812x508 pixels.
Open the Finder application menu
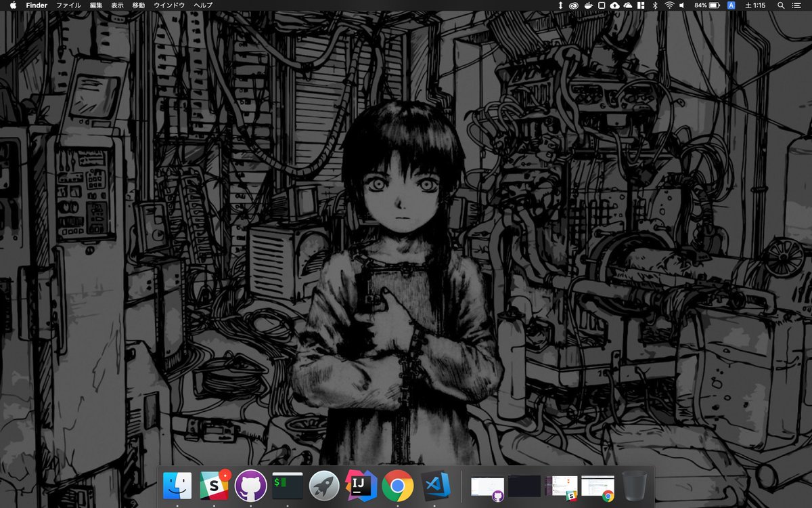coord(36,5)
